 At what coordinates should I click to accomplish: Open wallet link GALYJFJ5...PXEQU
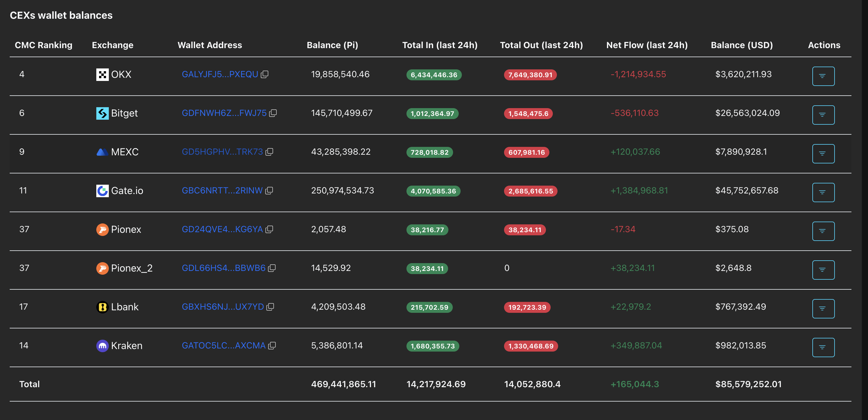click(x=220, y=74)
